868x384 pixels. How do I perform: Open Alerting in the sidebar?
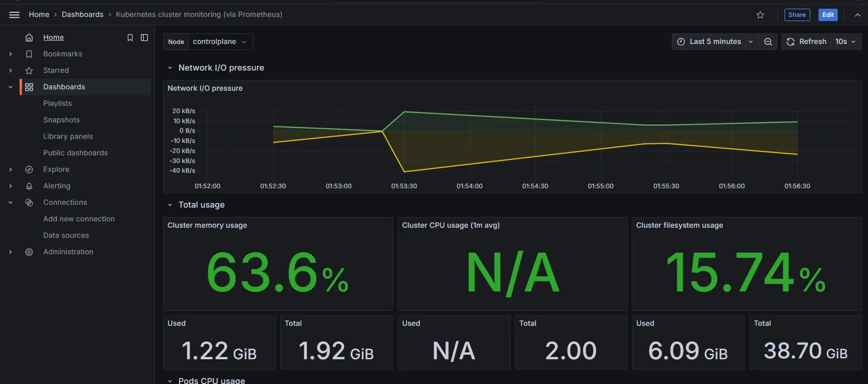tap(57, 186)
